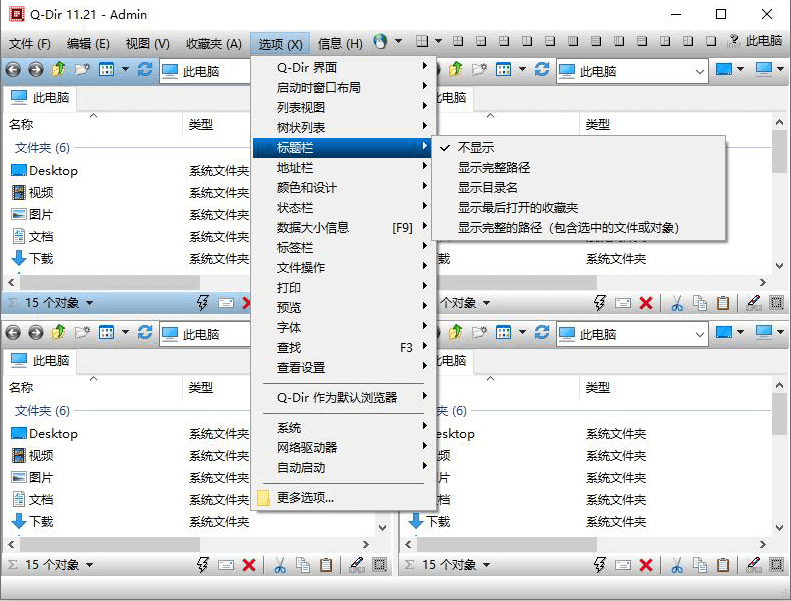This screenshot has width=791, height=601.
Task: Cut using the scissors in the top-right pane status bar
Action: pyautogui.click(x=677, y=303)
